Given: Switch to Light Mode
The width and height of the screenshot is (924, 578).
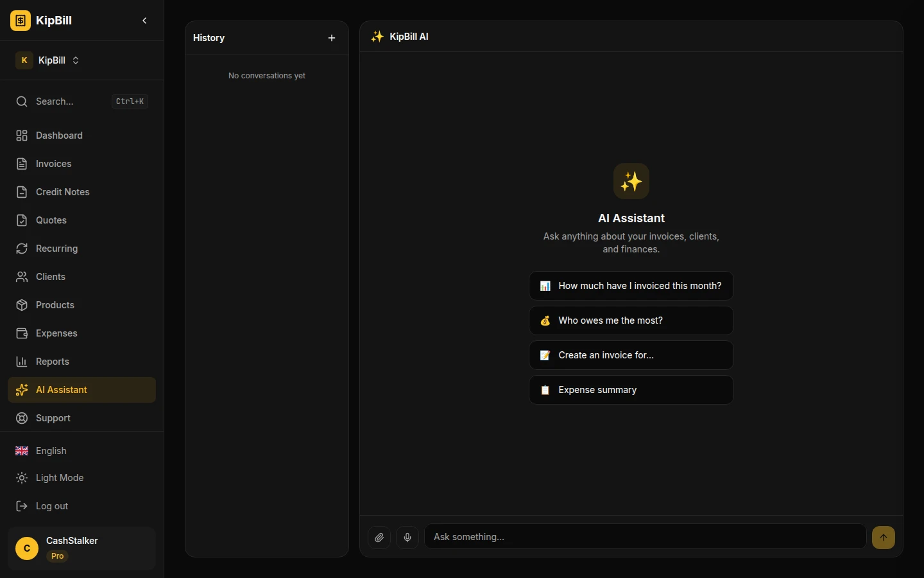Looking at the screenshot, I should coord(59,478).
